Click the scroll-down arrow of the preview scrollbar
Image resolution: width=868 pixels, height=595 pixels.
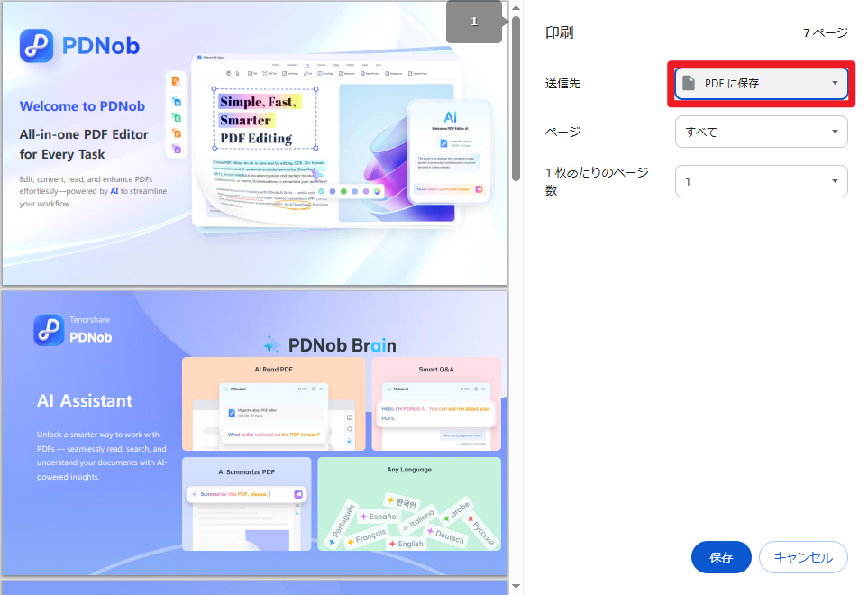(x=516, y=586)
